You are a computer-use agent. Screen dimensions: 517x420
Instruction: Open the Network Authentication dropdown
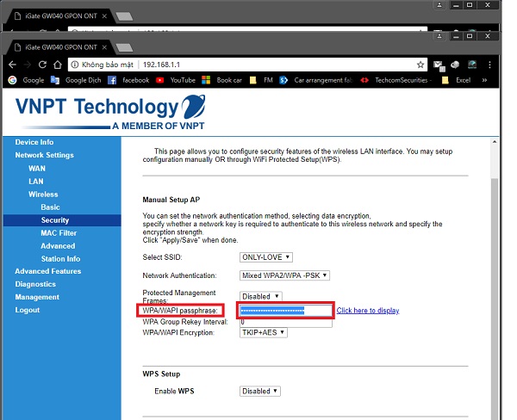pos(284,275)
